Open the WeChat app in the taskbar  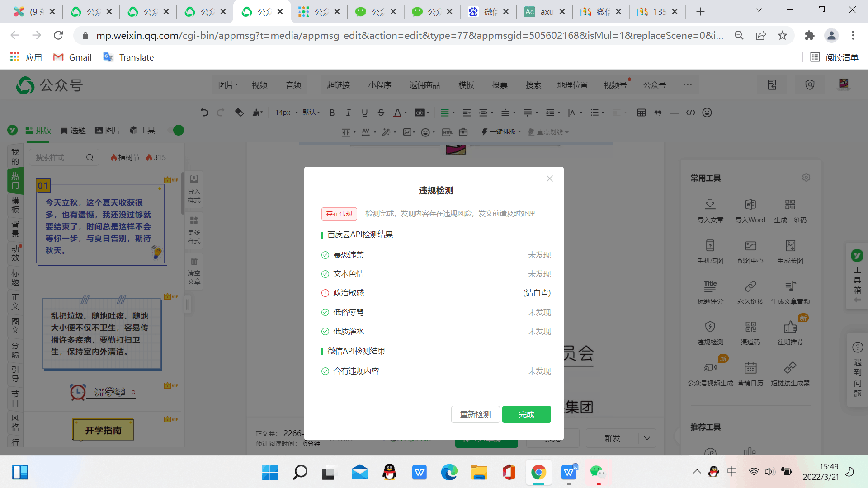(x=598, y=473)
